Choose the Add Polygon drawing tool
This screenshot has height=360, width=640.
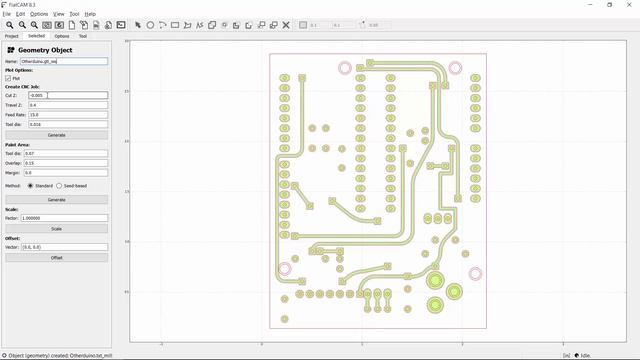click(187, 25)
